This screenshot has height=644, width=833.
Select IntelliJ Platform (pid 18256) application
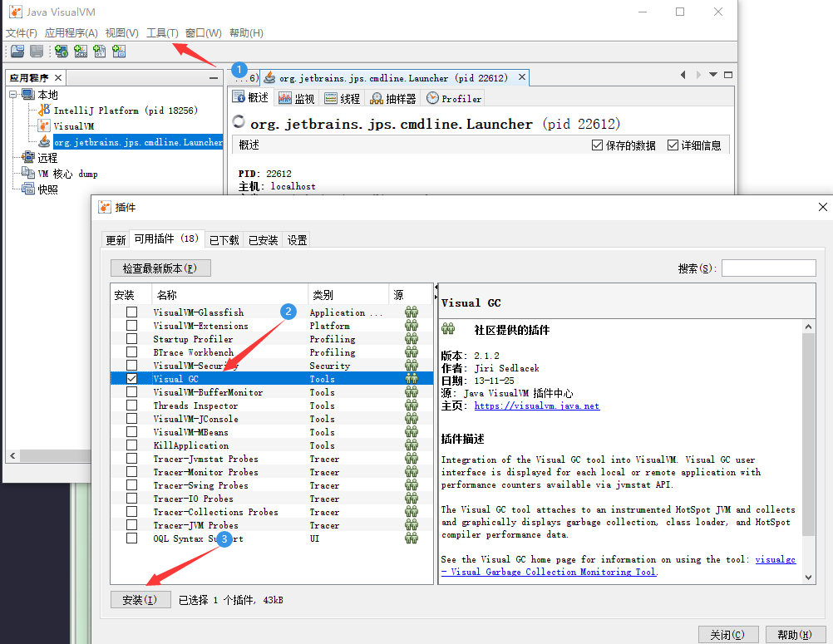pyautogui.click(x=126, y=111)
